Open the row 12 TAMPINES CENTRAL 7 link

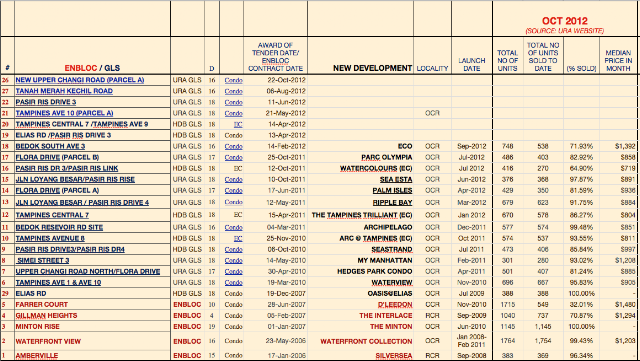[52, 215]
